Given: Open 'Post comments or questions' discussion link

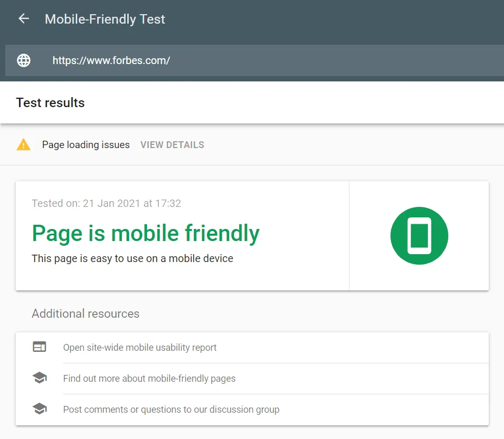Looking at the screenshot, I should [x=171, y=410].
